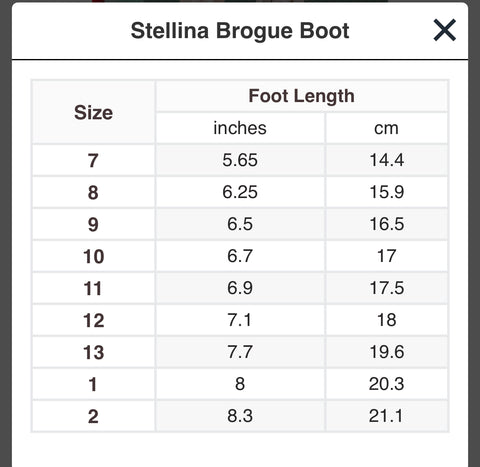Click the 18 cm cell
This screenshot has height=467, width=480.
pyautogui.click(x=386, y=320)
